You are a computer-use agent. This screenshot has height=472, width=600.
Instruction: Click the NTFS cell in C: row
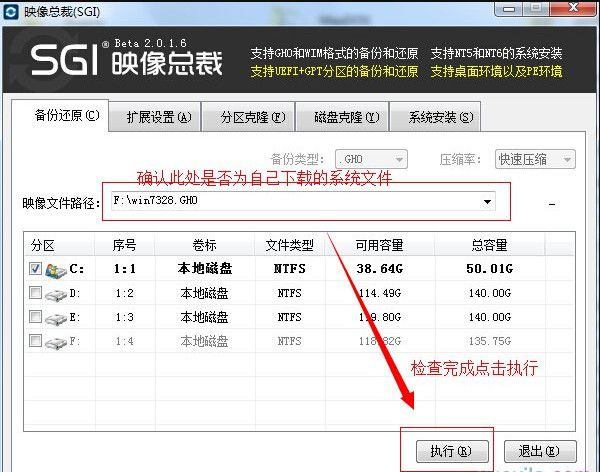(x=290, y=269)
